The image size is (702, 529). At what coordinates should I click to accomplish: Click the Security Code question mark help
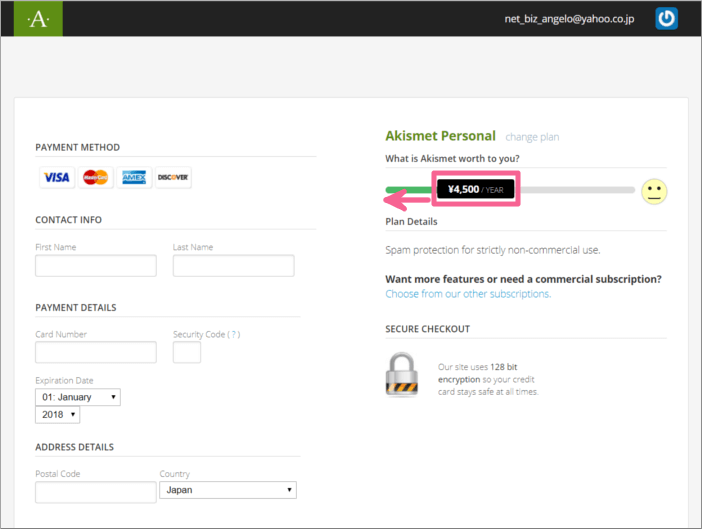[234, 334]
